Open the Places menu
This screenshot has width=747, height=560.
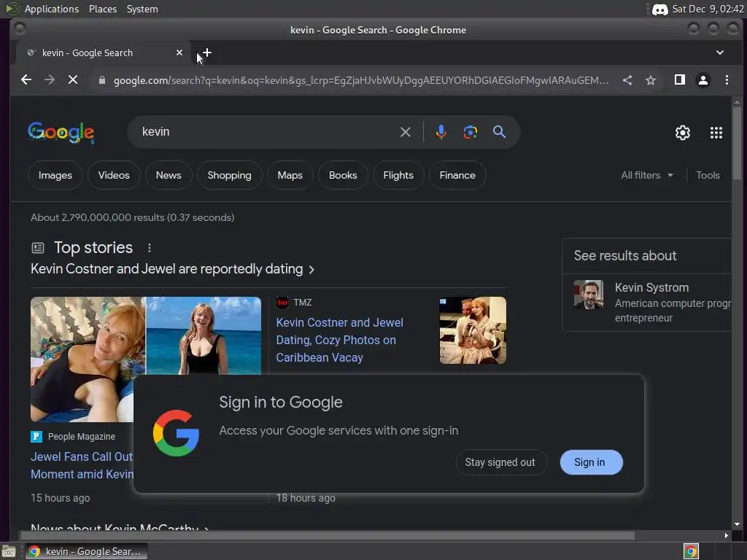click(x=102, y=9)
